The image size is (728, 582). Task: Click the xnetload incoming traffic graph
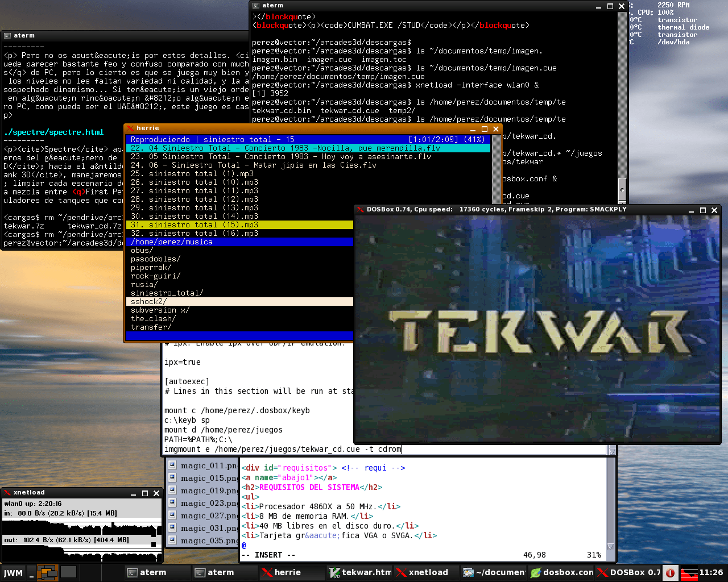tap(82, 526)
